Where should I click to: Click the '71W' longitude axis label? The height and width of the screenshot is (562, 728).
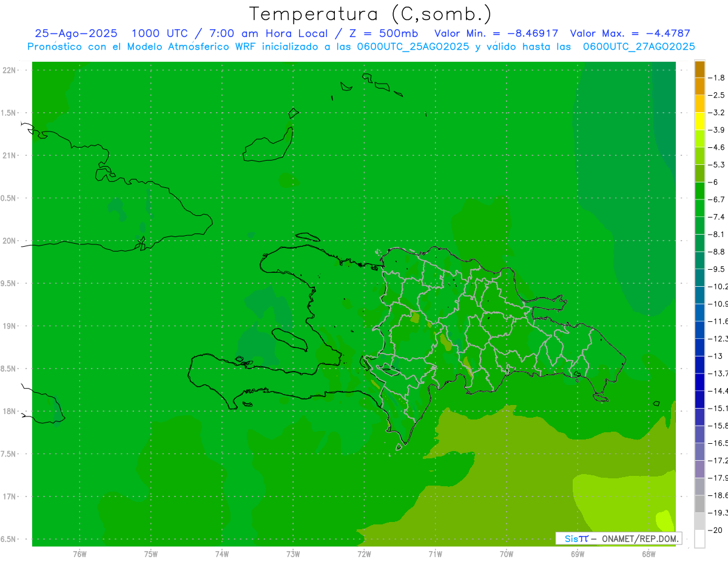(x=435, y=554)
